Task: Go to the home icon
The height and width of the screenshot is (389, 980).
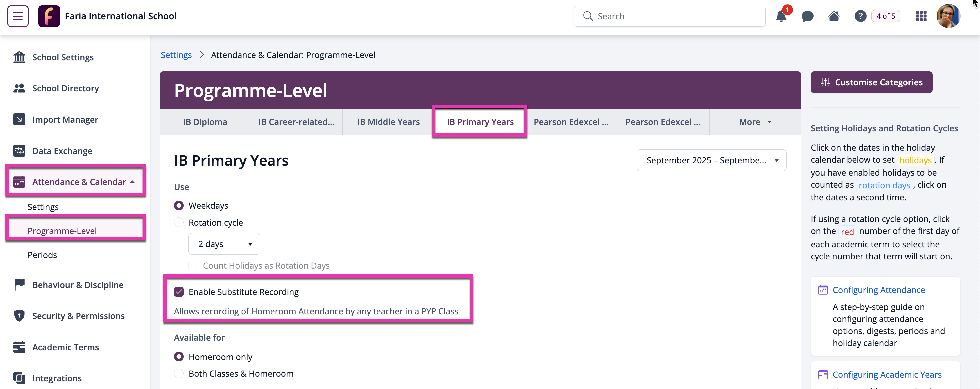Action: (834, 16)
